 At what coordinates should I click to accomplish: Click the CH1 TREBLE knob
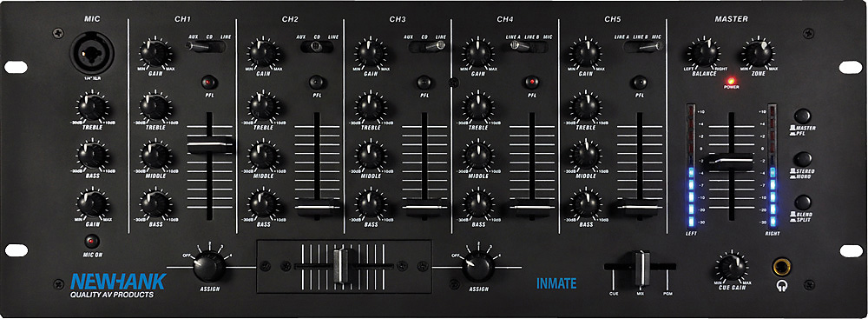pyautogui.click(x=155, y=107)
